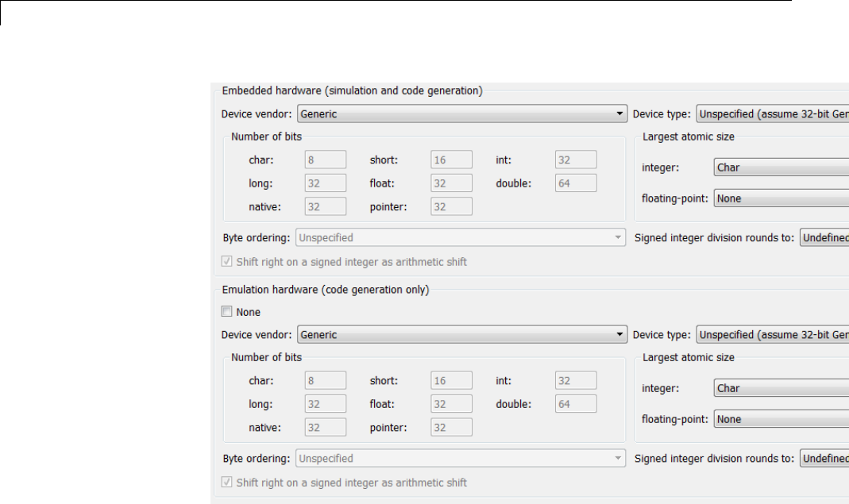Open Emulation largest atomic floating-point dropdown
The image size is (849, 504).
[781, 420]
